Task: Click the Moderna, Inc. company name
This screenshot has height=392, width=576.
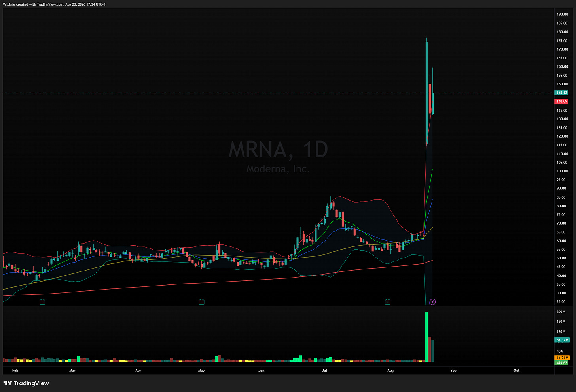Action: click(278, 169)
